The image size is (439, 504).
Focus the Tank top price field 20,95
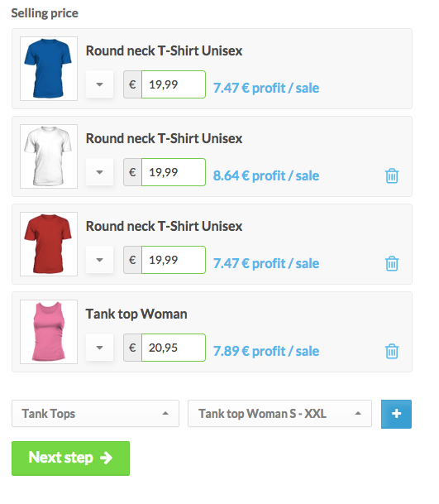(x=174, y=348)
